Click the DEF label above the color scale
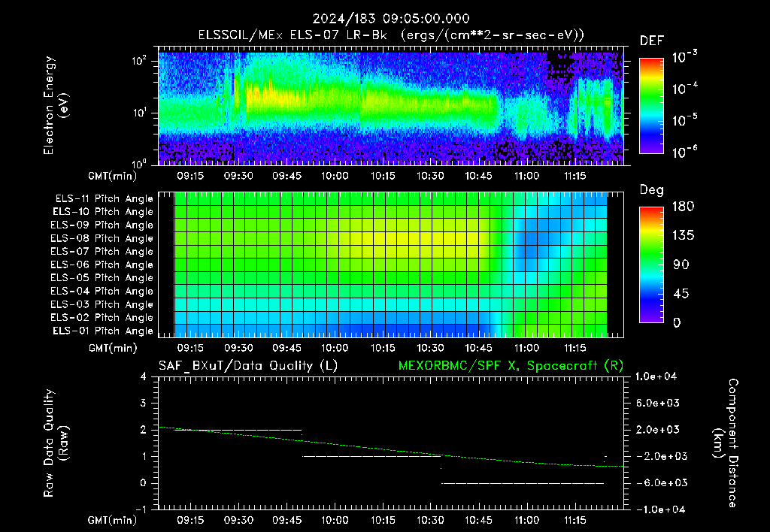The image size is (770, 532). click(x=652, y=41)
